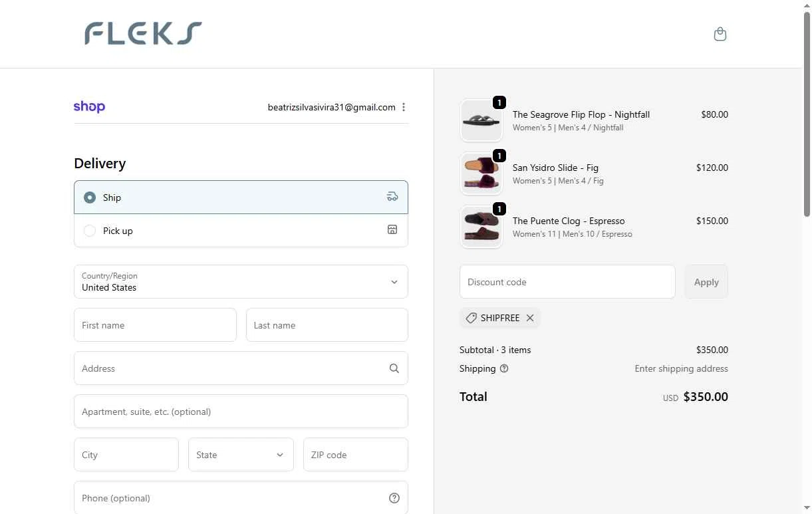Select the Pick up delivery option
Image resolution: width=812 pixels, height=514 pixels.
click(x=241, y=231)
